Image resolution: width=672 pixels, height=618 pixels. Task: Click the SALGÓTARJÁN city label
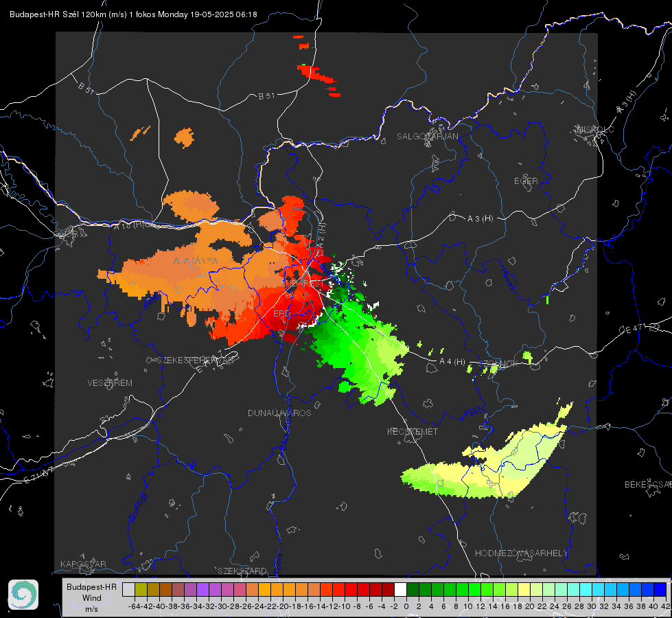(427, 137)
